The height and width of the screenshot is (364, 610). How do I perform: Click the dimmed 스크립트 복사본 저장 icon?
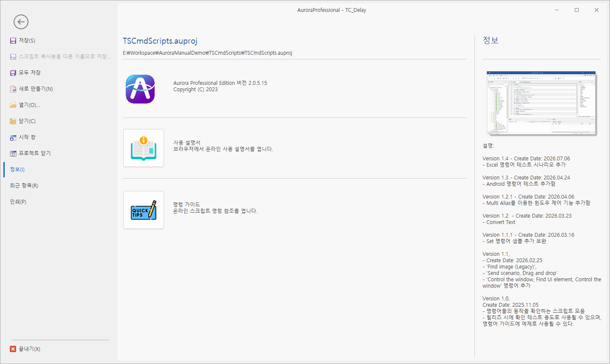coord(13,57)
